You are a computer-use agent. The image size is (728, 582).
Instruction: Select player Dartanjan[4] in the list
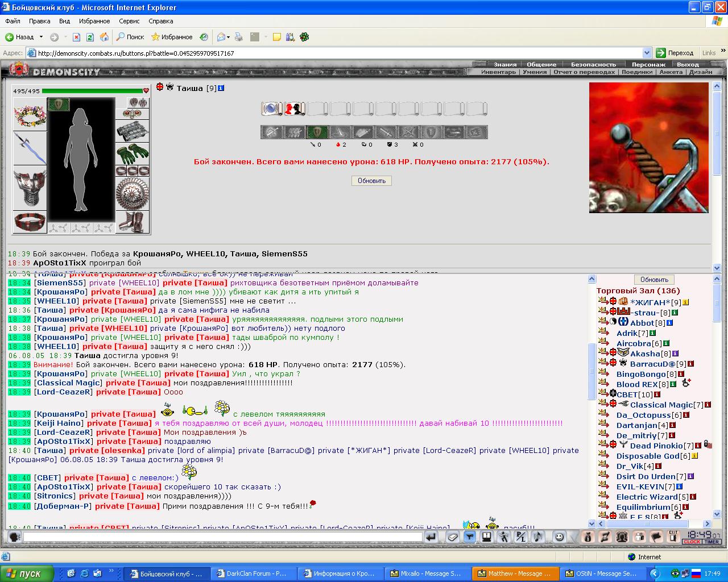tap(642, 425)
